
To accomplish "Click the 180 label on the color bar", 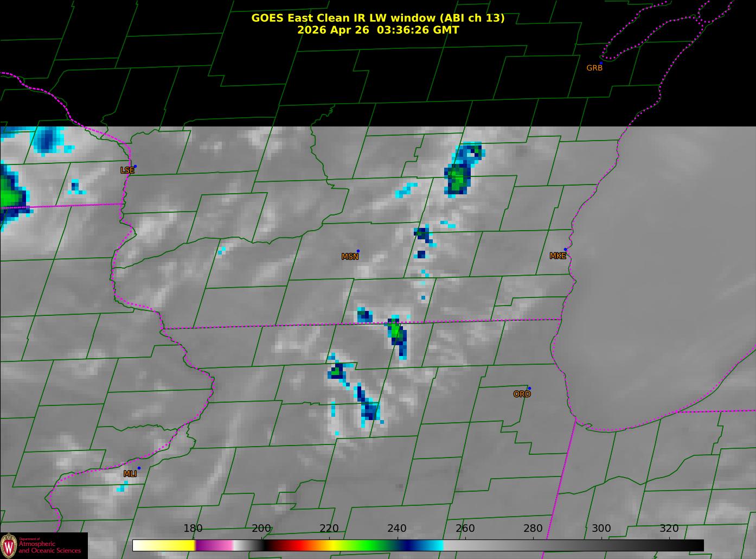I will pos(193,529).
